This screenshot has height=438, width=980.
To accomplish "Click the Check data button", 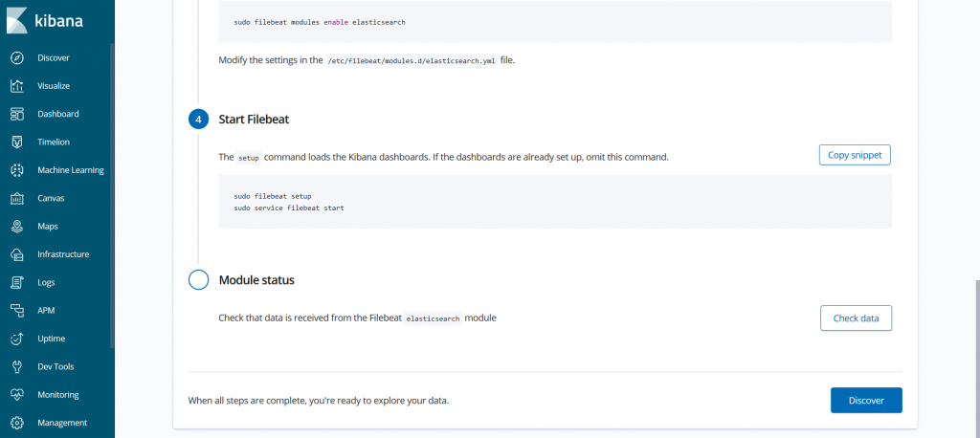I will point(856,318).
